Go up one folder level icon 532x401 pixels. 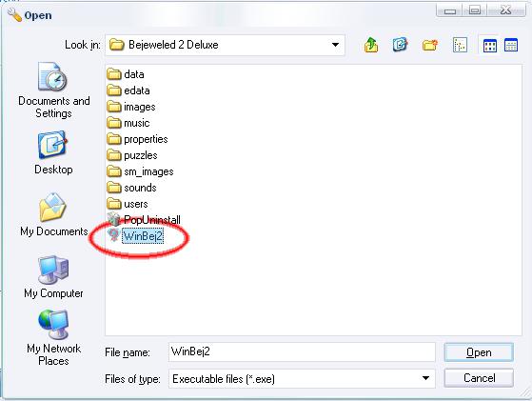(x=371, y=45)
